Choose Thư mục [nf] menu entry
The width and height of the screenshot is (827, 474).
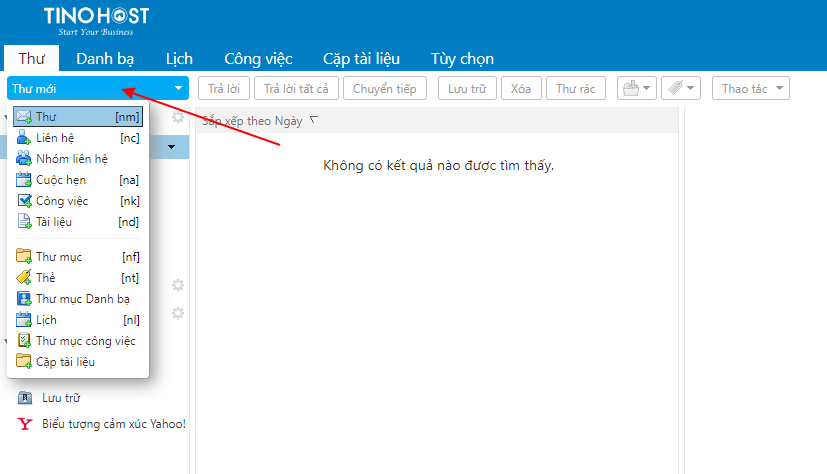point(78,257)
